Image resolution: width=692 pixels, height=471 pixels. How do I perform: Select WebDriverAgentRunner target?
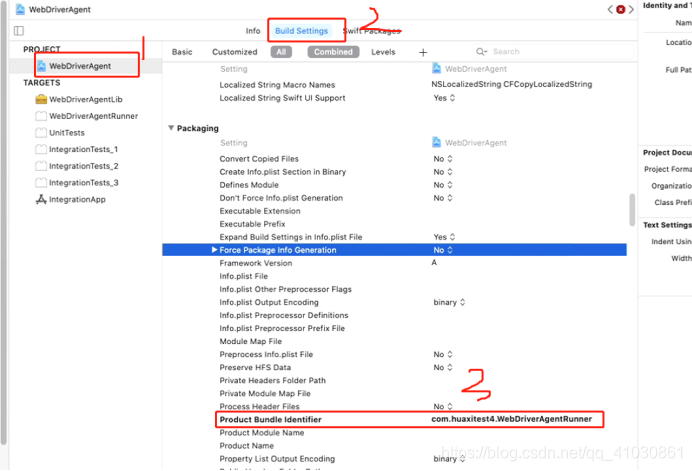(93, 116)
